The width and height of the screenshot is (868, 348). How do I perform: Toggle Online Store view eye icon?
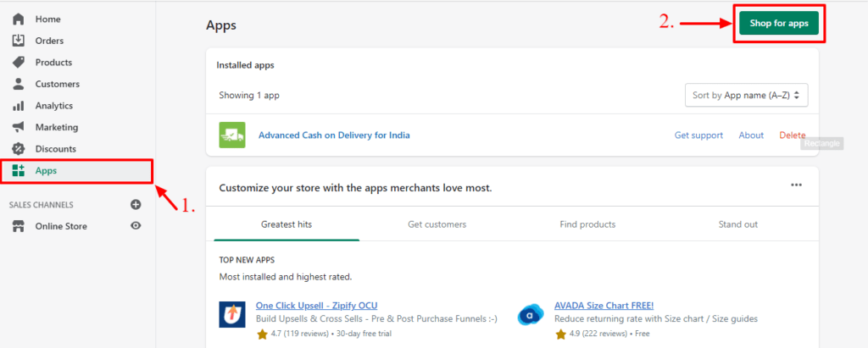click(136, 226)
